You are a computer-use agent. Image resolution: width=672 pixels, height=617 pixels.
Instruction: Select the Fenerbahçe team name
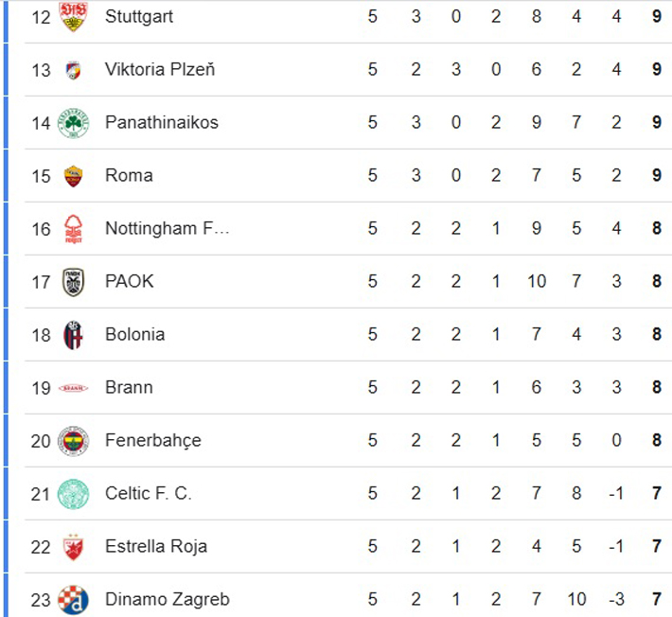click(x=153, y=441)
